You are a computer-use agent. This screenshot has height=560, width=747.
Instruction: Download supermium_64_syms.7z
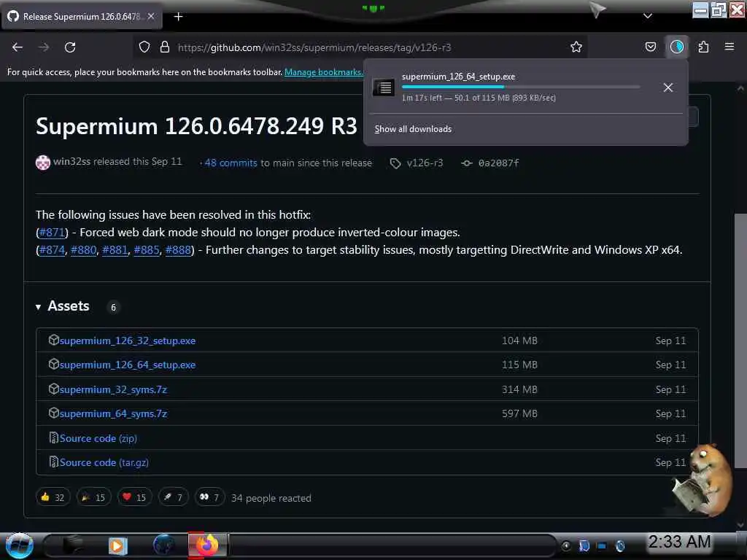(113, 414)
